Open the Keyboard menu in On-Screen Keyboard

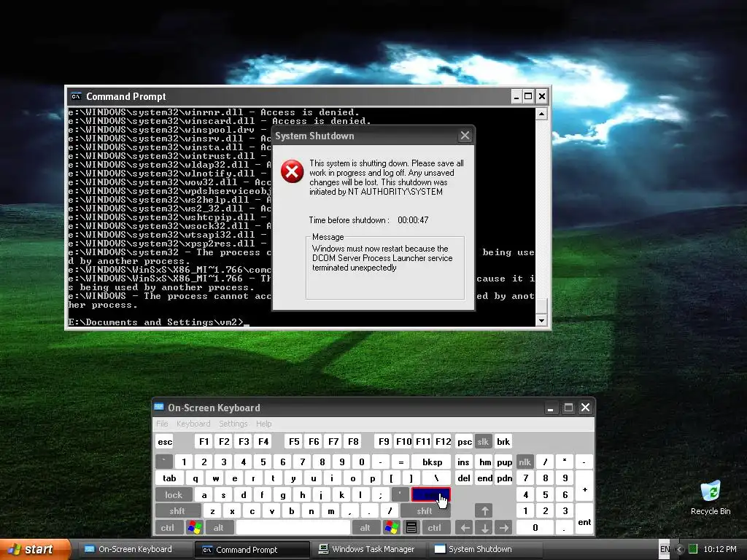193,424
